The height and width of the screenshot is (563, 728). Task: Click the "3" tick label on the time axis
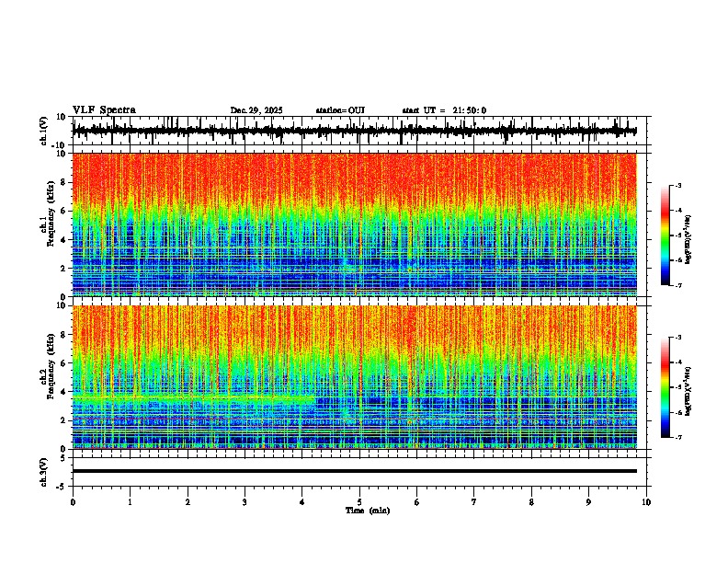pyautogui.click(x=245, y=502)
